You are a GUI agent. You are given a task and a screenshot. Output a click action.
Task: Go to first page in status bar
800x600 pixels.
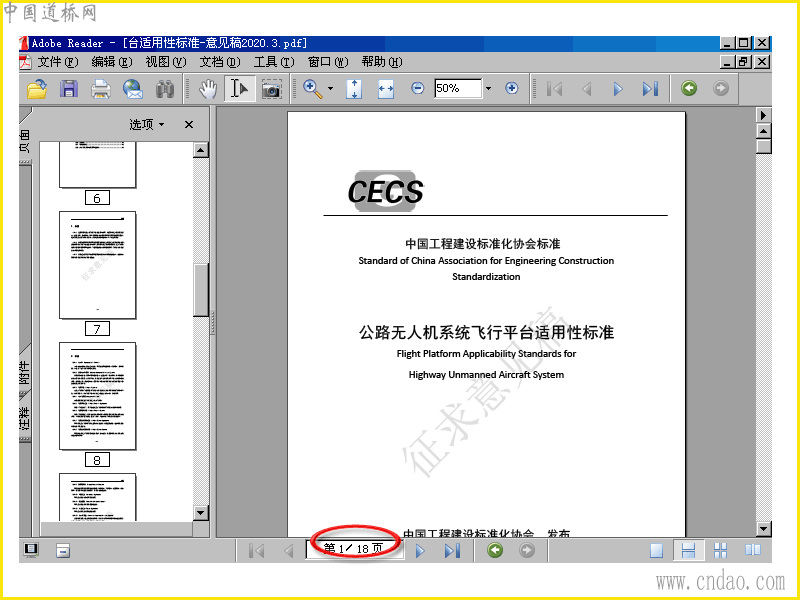tap(256, 551)
